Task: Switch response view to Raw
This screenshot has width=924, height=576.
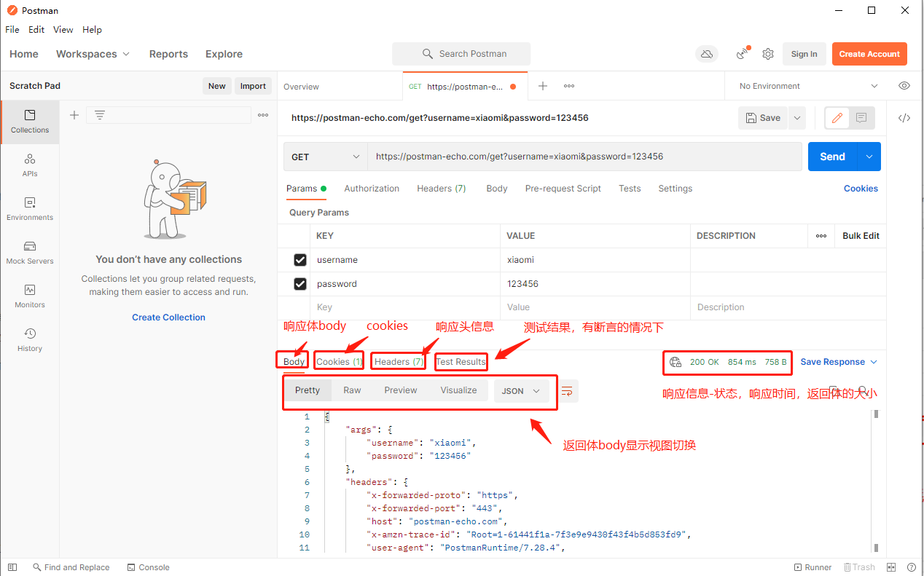Action: pyautogui.click(x=352, y=390)
